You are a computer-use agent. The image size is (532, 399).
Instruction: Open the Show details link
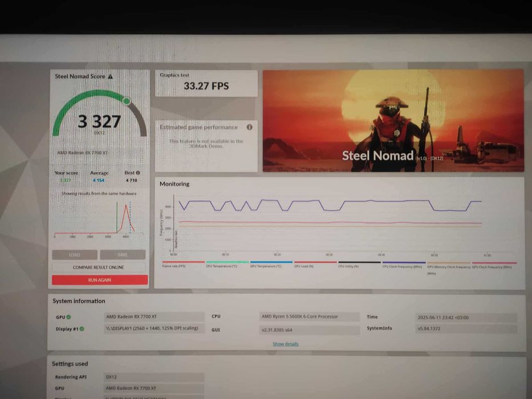[286, 344]
